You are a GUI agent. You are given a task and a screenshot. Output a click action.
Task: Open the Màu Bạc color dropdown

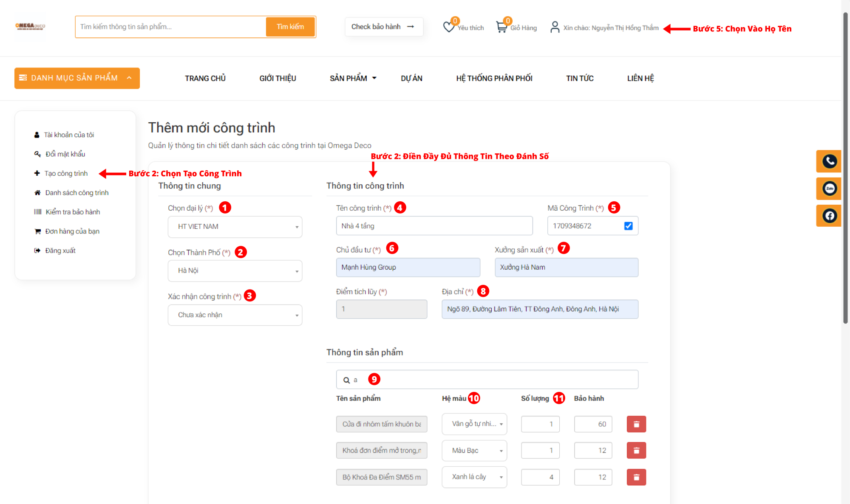pyautogui.click(x=474, y=451)
